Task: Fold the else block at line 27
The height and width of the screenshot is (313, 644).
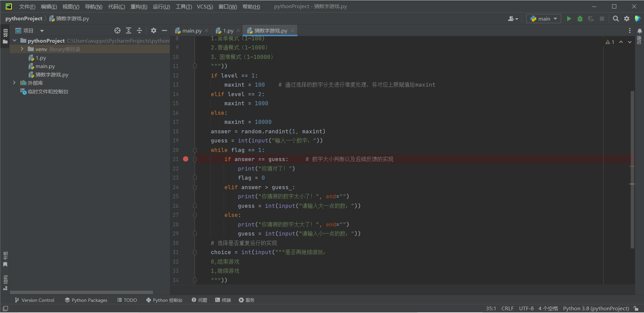Action: (195, 215)
